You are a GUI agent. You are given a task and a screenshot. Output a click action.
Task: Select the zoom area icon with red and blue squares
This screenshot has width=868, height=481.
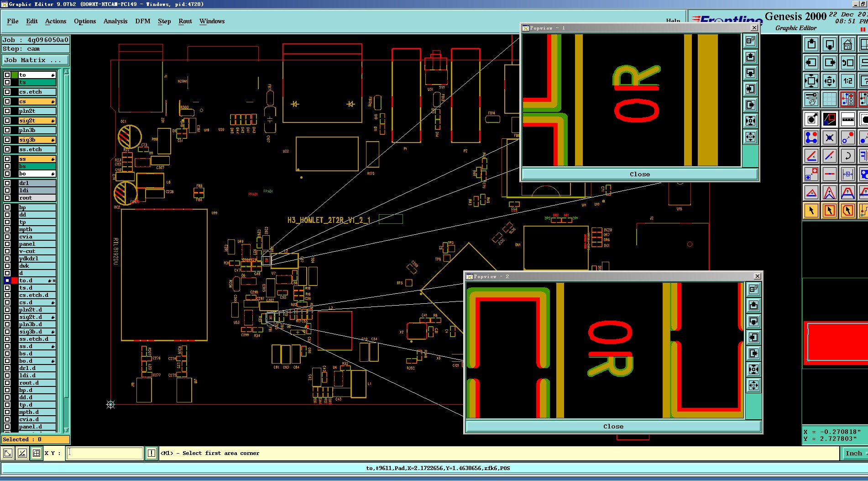(x=830, y=119)
